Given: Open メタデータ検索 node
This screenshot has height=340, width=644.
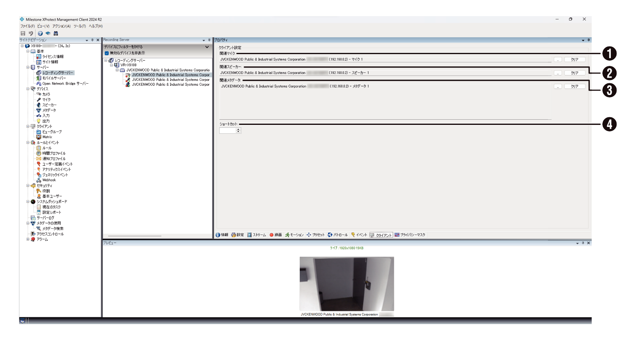Looking at the screenshot, I should 53,228.
